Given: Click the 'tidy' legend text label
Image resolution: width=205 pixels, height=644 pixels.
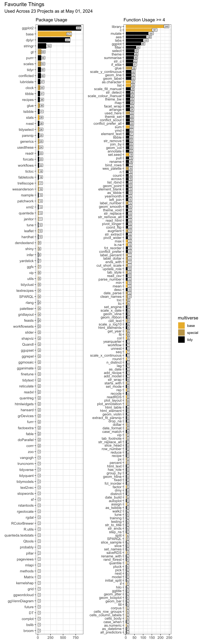Looking at the screenshot, I should pyautogui.click(x=190, y=340).
